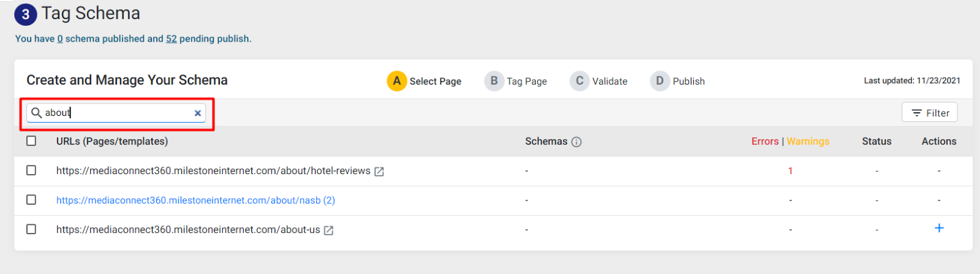Click the magnifier search icon

(37, 113)
